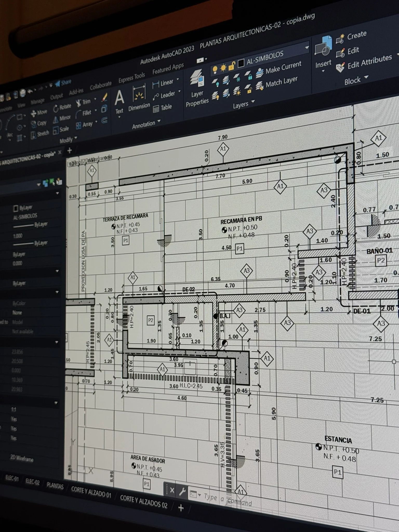The height and width of the screenshot is (532, 399).
Task: Select the Array tool
Action: coord(84,125)
